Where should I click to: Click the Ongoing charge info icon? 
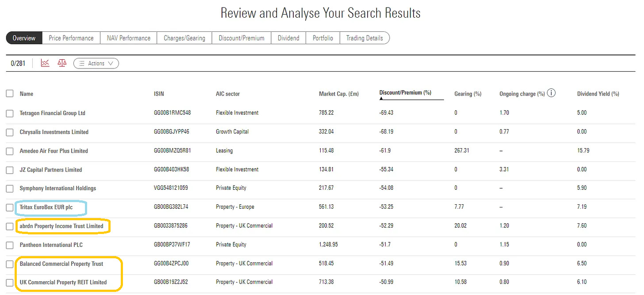point(551,93)
